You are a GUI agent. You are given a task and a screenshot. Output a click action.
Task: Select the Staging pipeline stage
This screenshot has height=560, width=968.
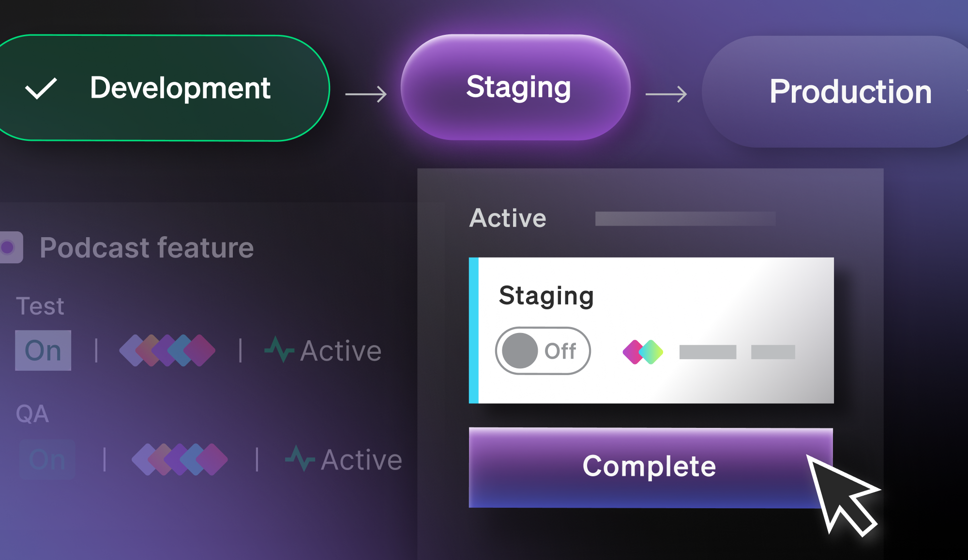516,88
